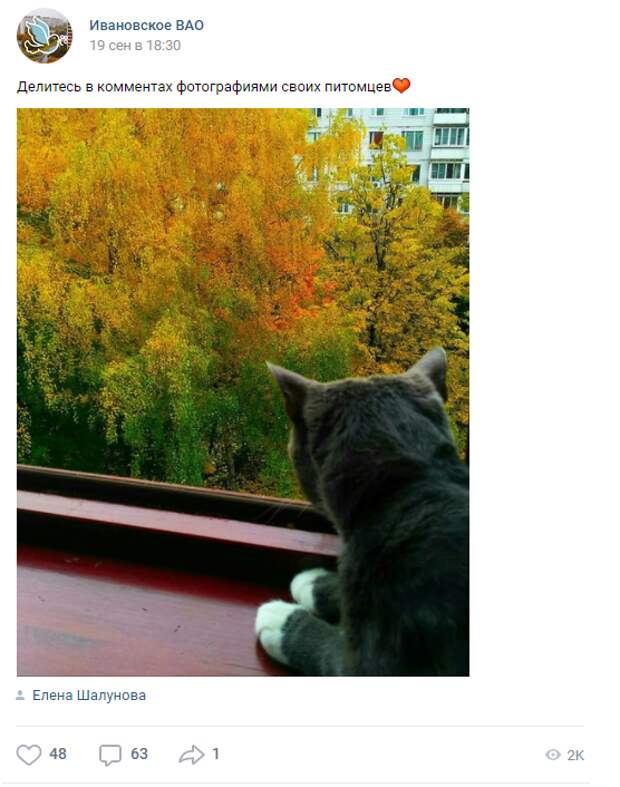Click the gray cat in the photo
620x787 pixels.
click(371, 517)
